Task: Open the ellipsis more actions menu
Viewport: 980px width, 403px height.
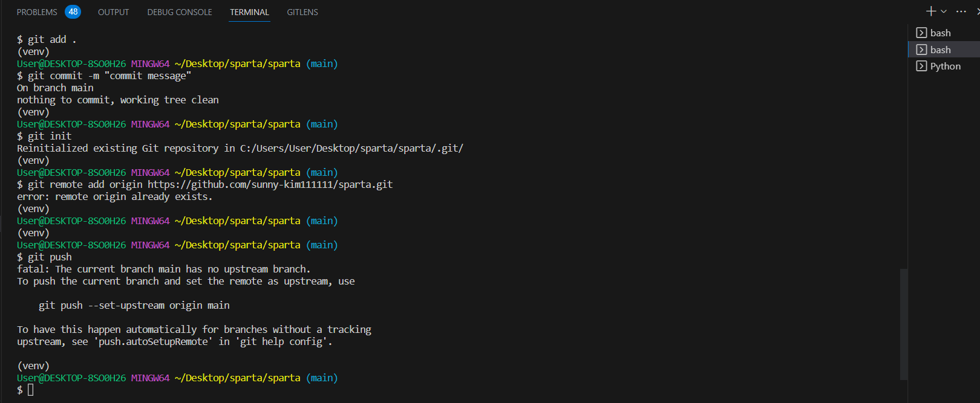Action: [x=961, y=11]
